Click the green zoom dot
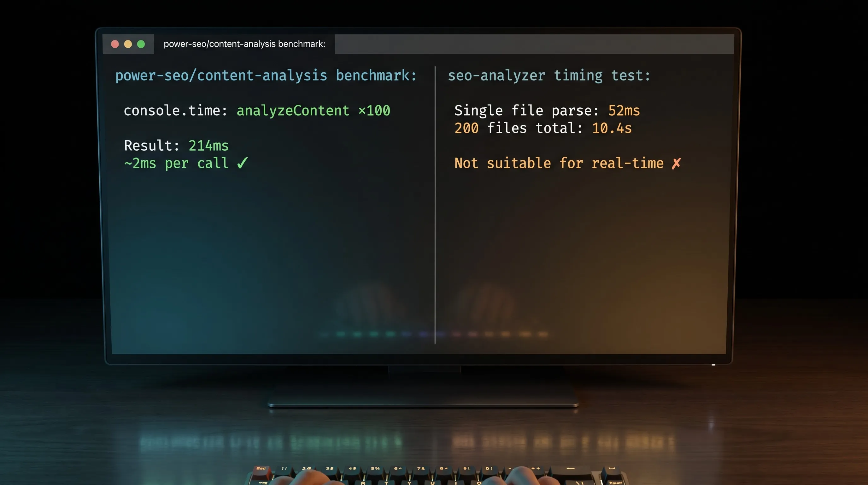 (x=141, y=44)
